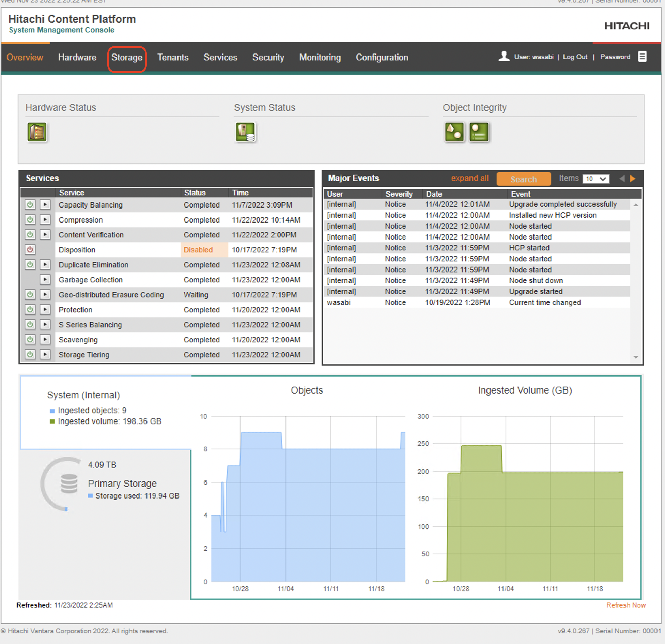Toggle Storage Tiering power switch
Screen dimensions: 665x644
(x=30, y=355)
